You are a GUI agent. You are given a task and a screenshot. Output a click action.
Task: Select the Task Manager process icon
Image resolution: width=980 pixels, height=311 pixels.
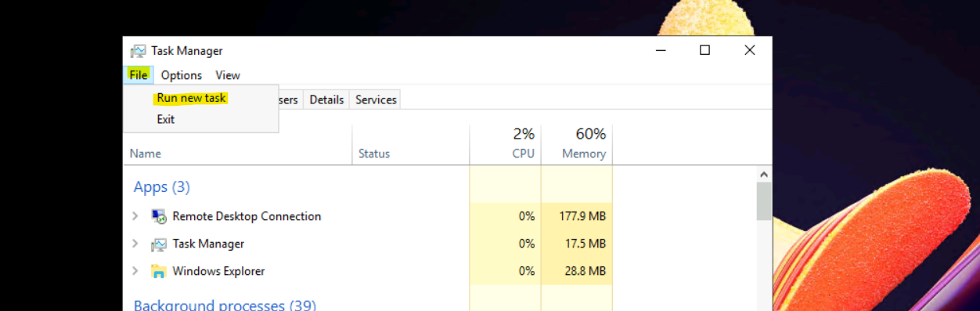[159, 244]
